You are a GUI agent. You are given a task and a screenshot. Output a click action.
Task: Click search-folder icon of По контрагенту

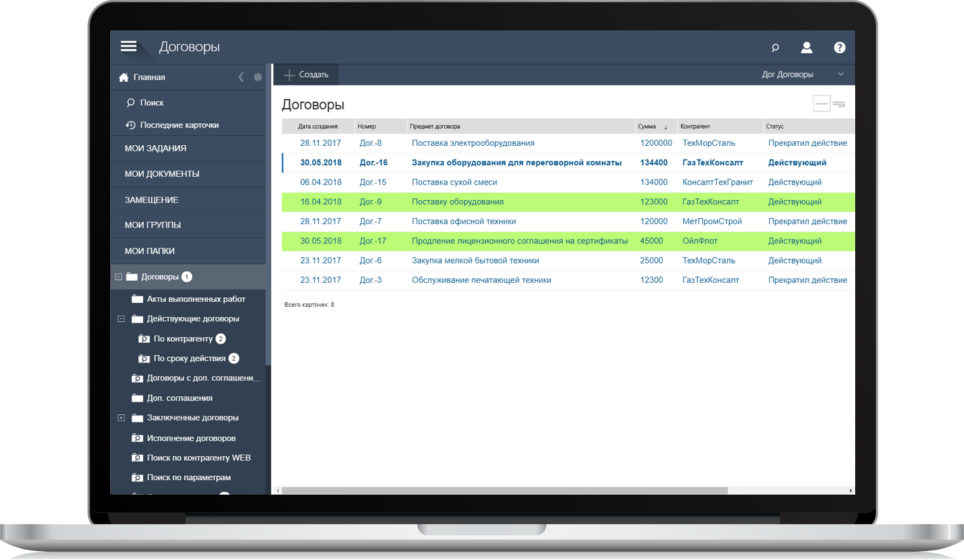click(x=144, y=339)
